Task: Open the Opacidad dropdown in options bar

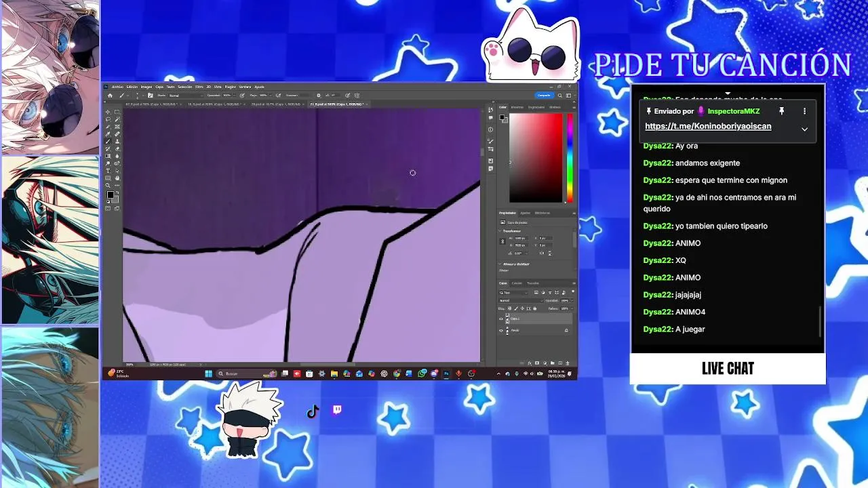Action: click(x=235, y=96)
